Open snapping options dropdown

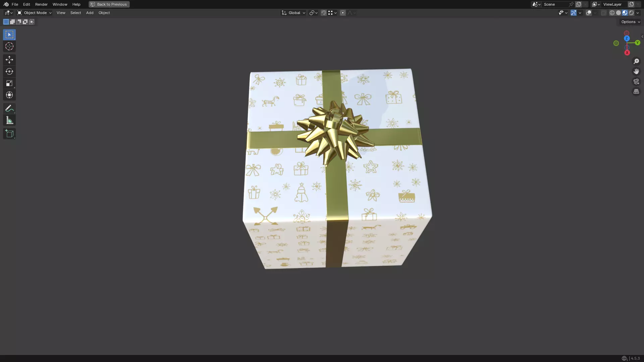click(332, 13)
